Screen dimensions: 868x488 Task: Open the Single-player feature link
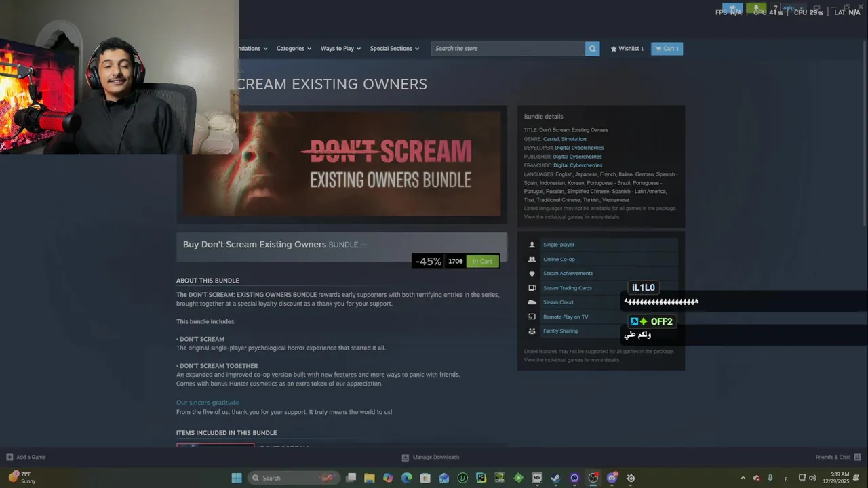click(559, 245)
